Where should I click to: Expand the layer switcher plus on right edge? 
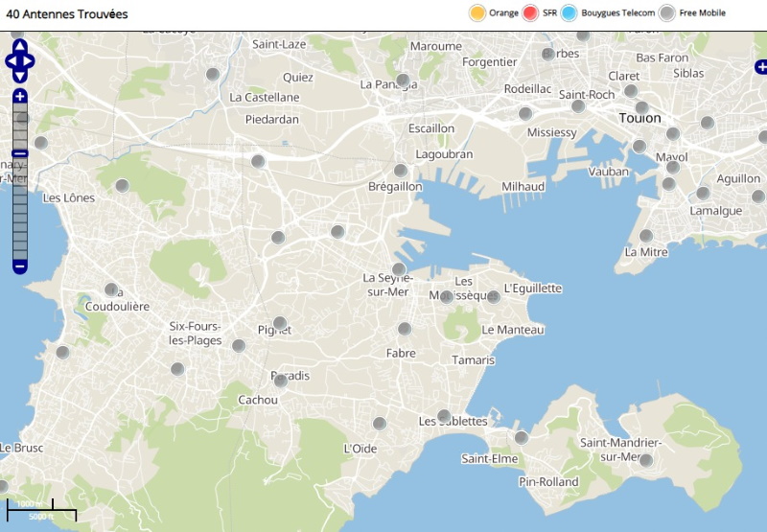(x=760, y=67)
